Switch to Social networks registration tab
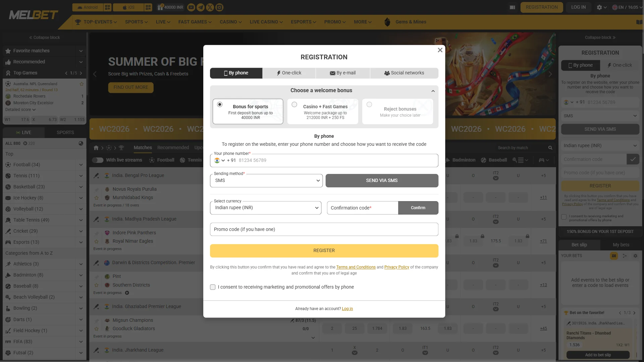644x362 pixels. (x=404, y=73)
